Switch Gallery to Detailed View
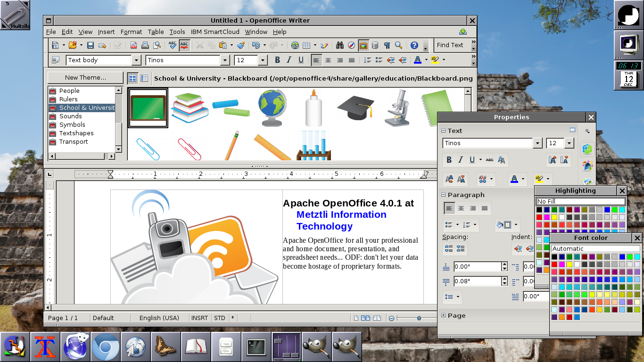 (x=144, y=78)
